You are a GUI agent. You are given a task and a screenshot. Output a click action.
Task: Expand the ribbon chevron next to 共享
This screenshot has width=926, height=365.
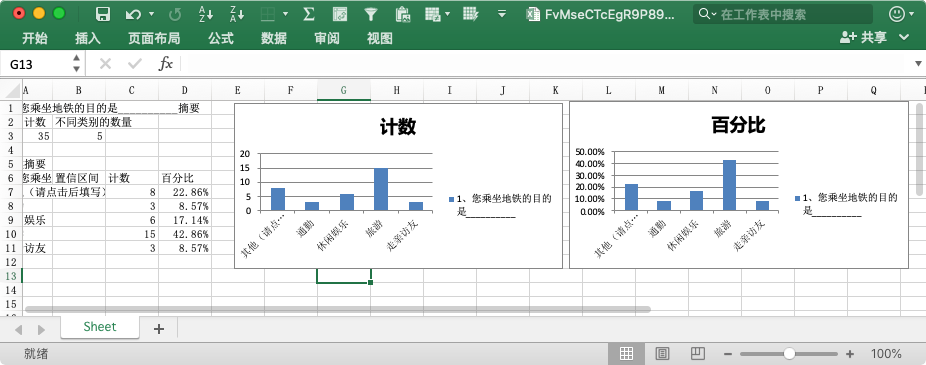[904, 38]
